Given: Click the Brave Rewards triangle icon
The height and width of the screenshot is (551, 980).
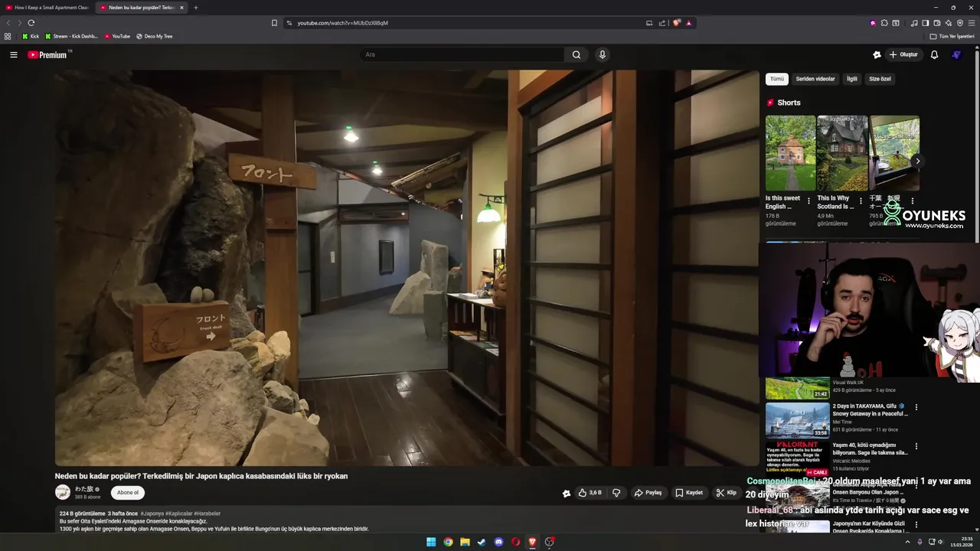Looking at the screenshot, I should point(688,23).
